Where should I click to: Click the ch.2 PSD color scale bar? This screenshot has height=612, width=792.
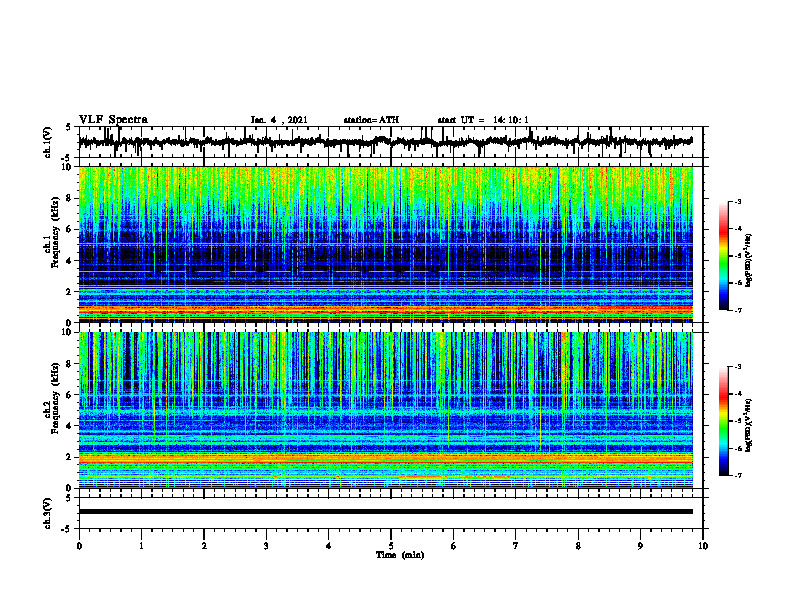point(723,421)
